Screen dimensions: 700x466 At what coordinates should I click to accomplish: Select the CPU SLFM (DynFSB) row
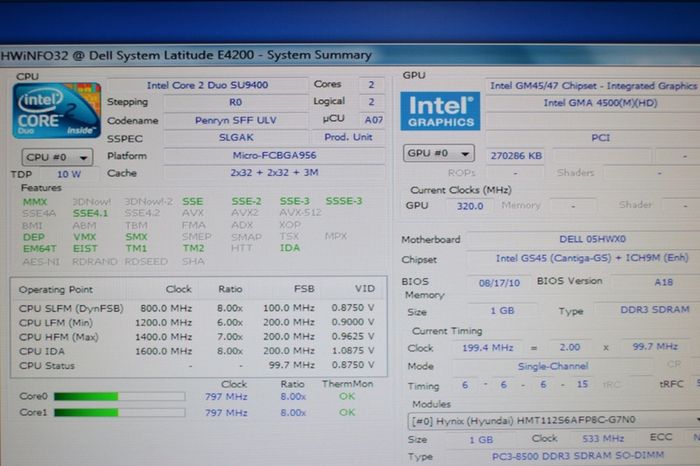coord(197,308)
